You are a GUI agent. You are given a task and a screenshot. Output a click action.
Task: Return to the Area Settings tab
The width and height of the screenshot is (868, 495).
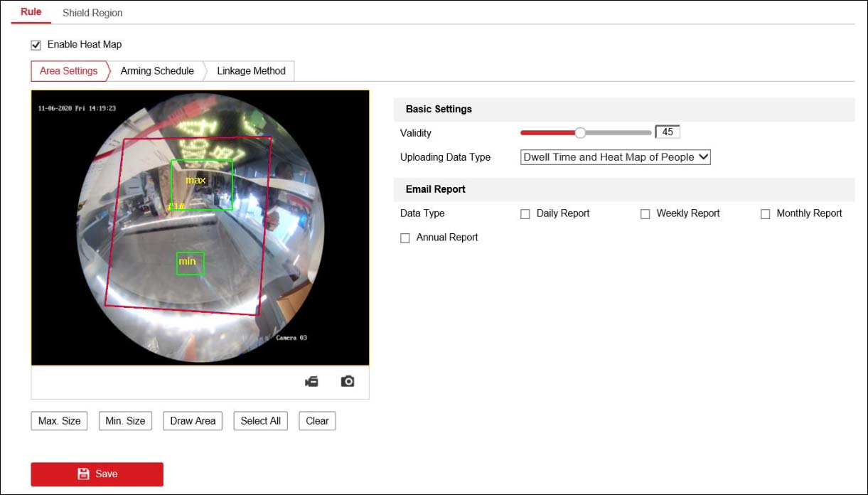pyautogui.click(x=68, y=70)
